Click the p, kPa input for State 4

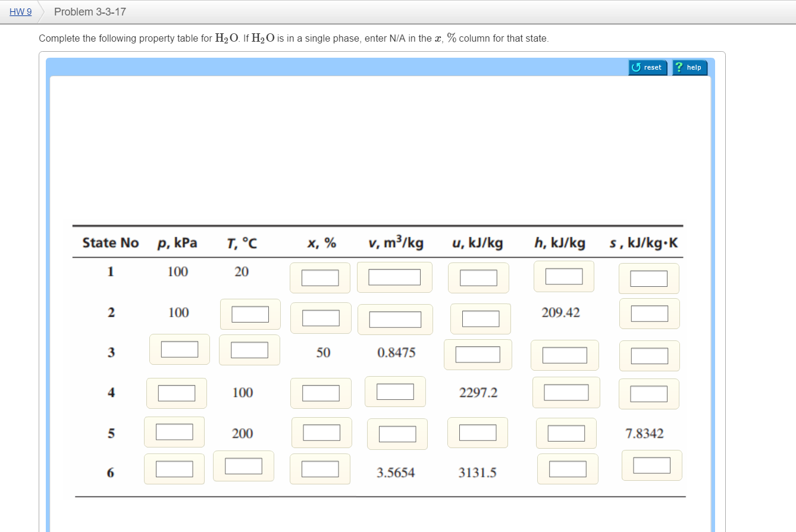176,392
